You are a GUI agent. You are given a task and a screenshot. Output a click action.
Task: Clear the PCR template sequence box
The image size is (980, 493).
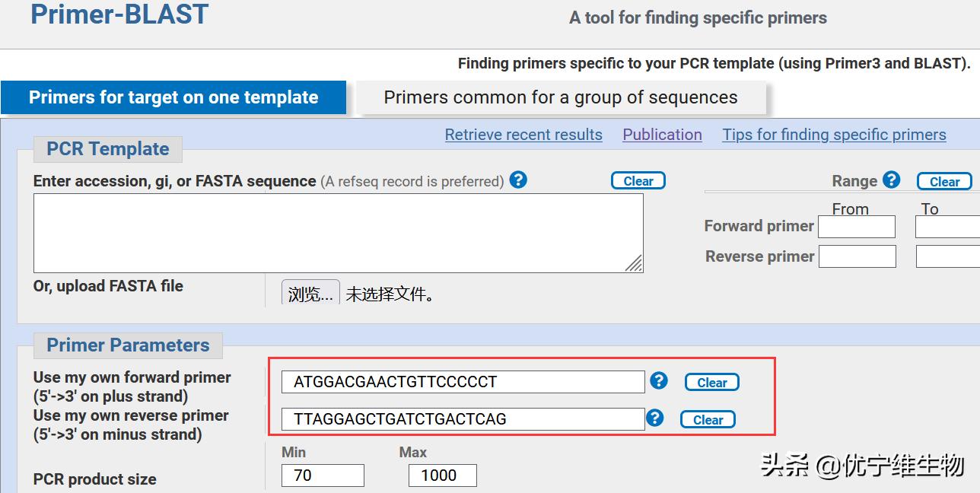click(638, 181)
